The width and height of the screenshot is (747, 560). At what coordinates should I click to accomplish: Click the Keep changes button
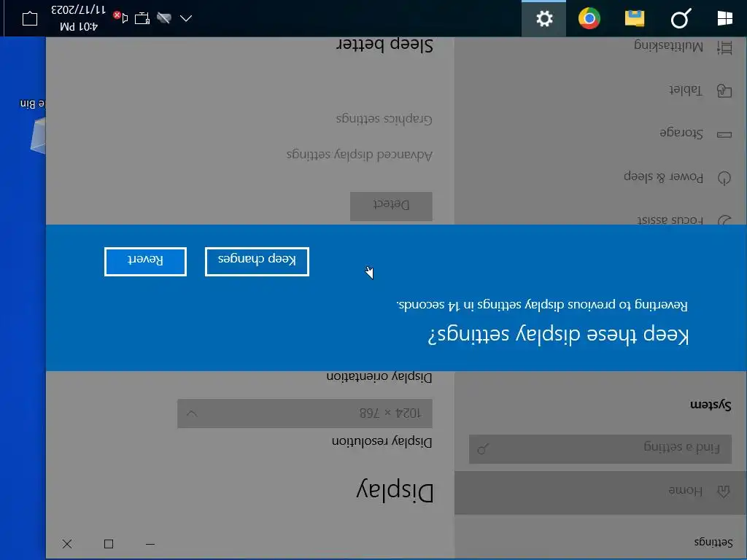tap(257, 262)
